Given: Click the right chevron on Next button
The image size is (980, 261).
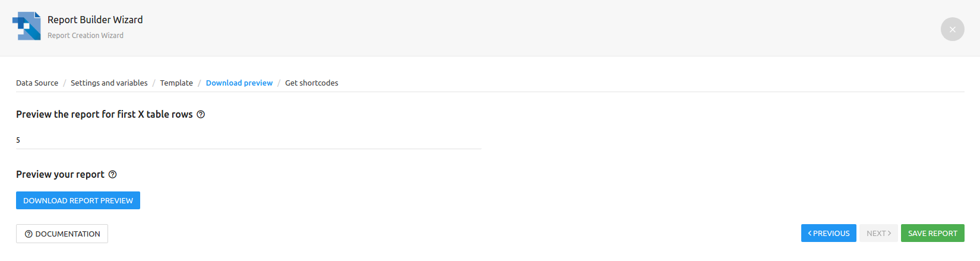Looking at the screenshot, I should tap(889, 233).
